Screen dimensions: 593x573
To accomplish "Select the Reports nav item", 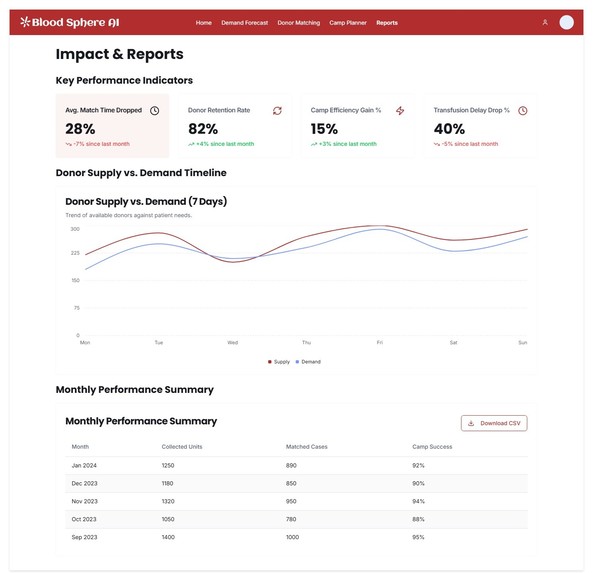I will (387, 23).
